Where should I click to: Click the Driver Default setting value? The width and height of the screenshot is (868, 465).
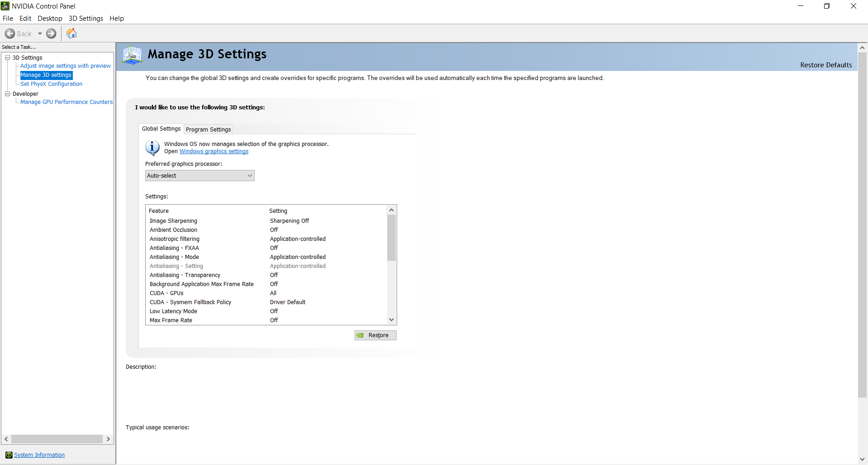coord(288,302)
